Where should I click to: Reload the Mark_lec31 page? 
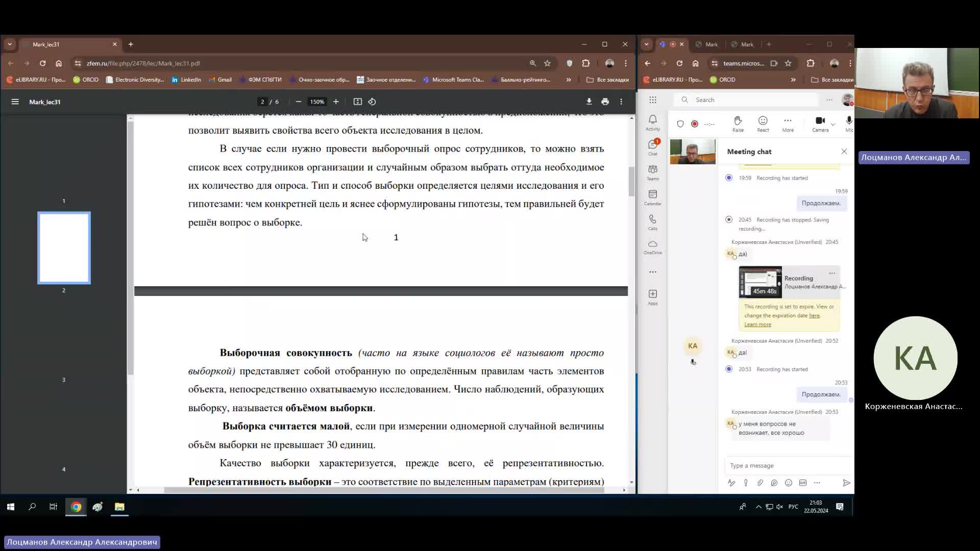click(x=43, y=63)
